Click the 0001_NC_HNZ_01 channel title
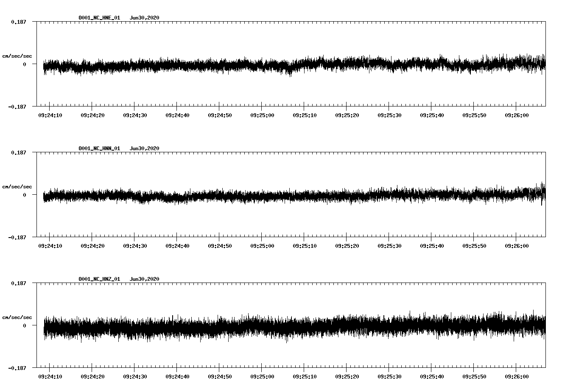The width and height of the screenshot is (576, 392). pos(99,279)
